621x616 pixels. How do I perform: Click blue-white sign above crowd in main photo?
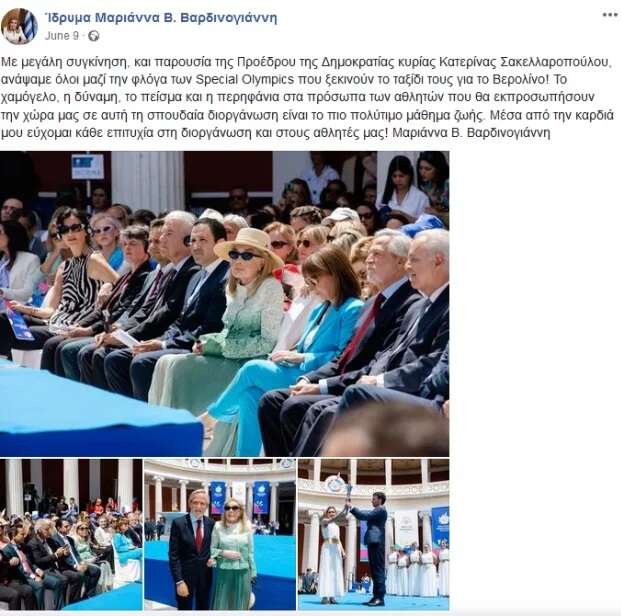coord(87,166)
